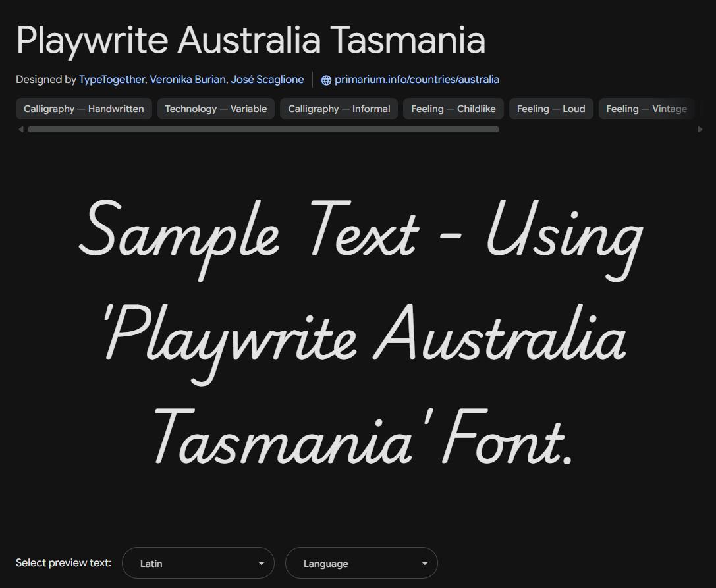Click the 'Select preview text:' label
Image resolution: width=716 pixels, height=588 pixels.
tap(63, 562)
